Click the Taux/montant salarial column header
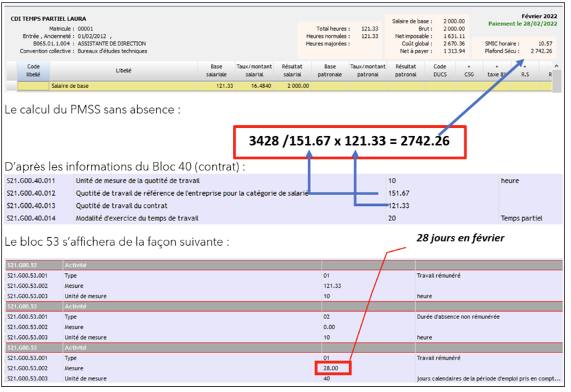 [254, 71]
